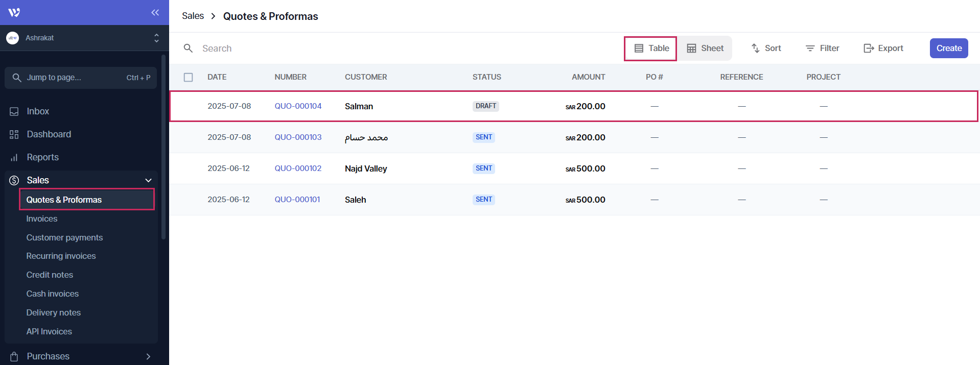Switch to Table view
Screen dimensions: 980x365
tap(651, 48)
